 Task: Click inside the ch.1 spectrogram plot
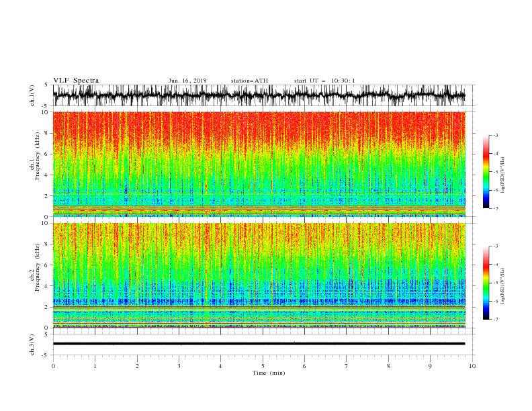(259, 164)
